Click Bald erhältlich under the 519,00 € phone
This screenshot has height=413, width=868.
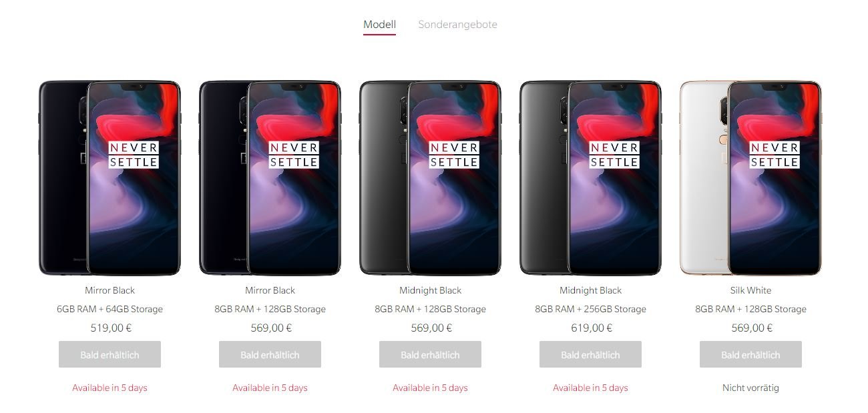click(x=110, y=354)
